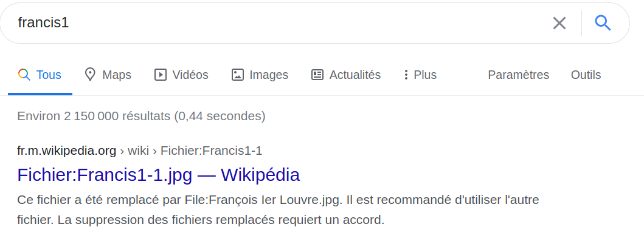This screenshot has width=644, height=244.
Task: Select the Tous tab label
Action: pos(49,75)
